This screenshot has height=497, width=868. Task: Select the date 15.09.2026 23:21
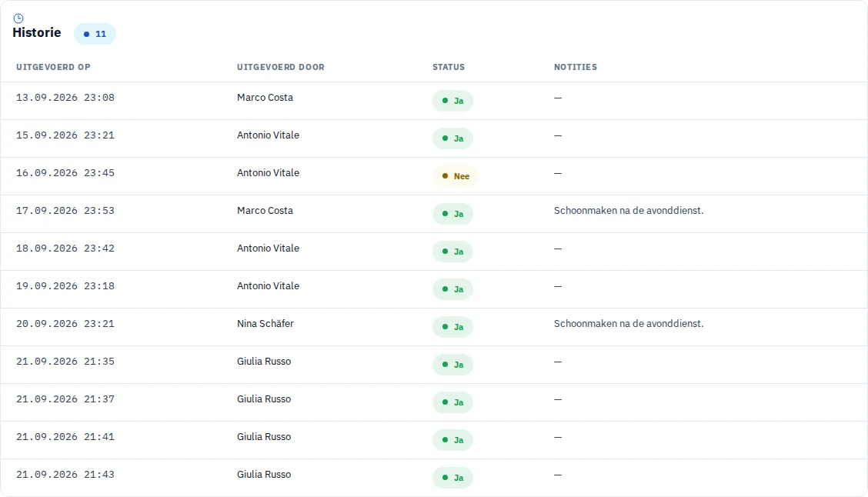point(65,135)
